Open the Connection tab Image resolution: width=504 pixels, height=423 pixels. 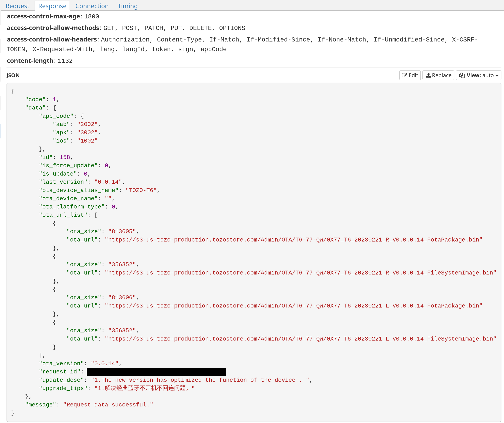point(92,6)
